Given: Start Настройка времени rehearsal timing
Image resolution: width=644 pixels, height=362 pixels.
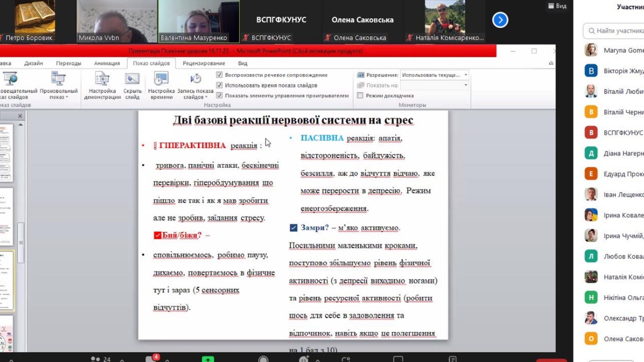Looking at the screenshot, I should point(161,85).
